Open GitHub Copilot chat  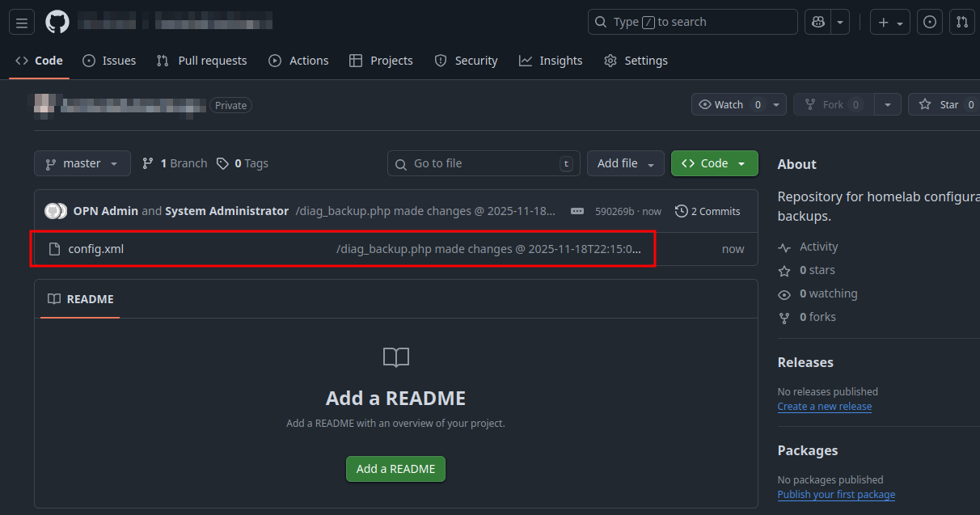[x=817, y=22]
